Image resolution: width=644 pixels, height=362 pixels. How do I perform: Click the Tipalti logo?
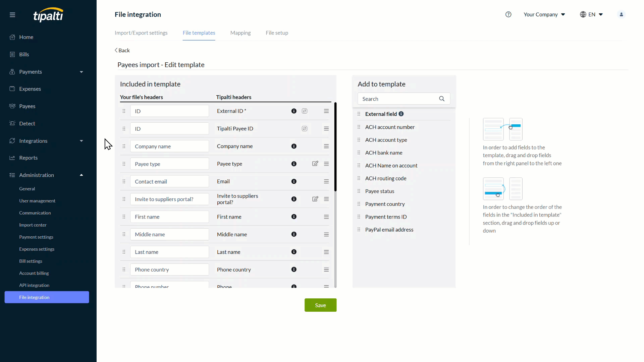coord(48,15)
